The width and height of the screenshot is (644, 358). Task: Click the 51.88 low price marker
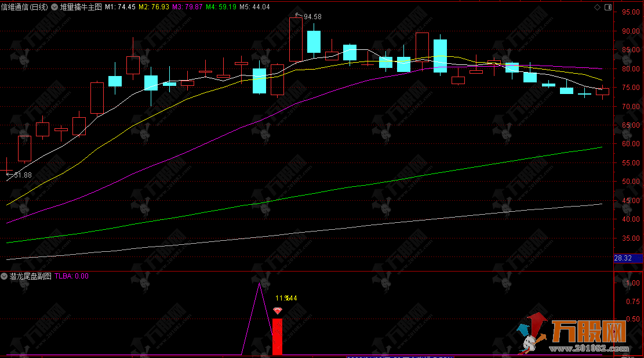coord(23,175)
